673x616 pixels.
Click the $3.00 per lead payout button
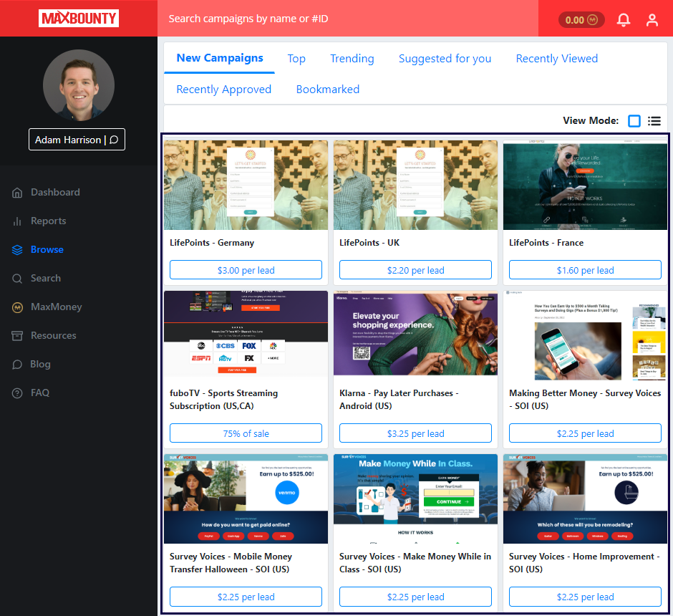coord(246,270)
